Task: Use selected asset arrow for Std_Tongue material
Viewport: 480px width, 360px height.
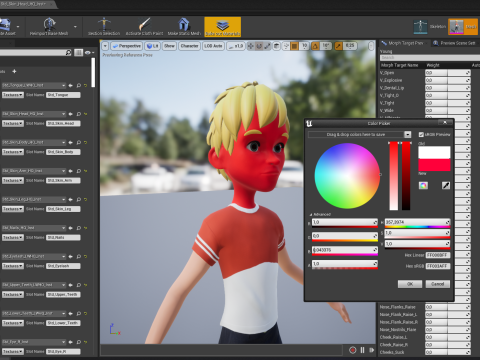Action: pos(71,85)
